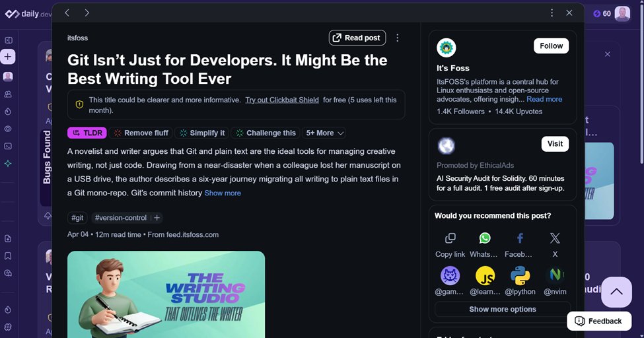The height and width of the screenshot is (338, 644).
Task: Dismiss background card with X icon
Action: pos(608,54)
